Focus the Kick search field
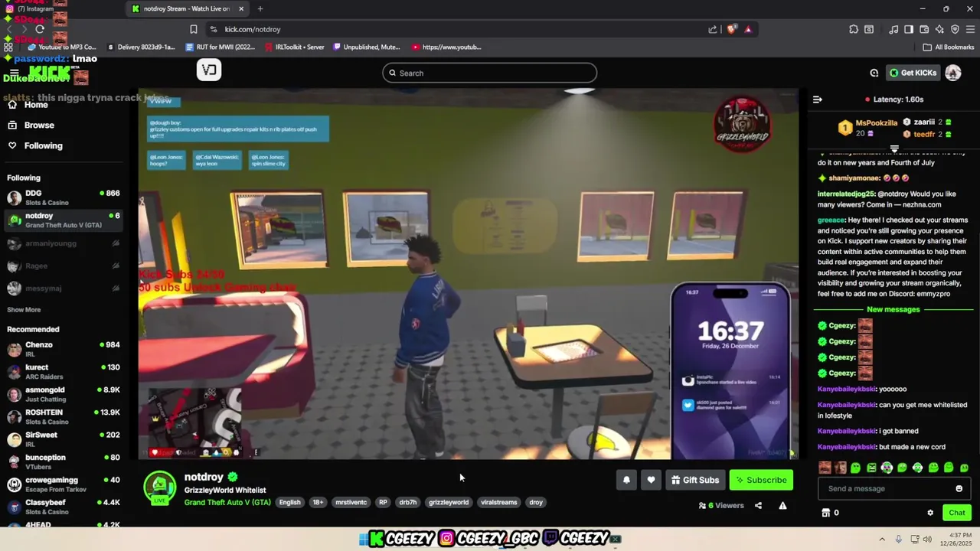Image resolution: width=980 pixels, height=551 pixels. tap(490, 73)
